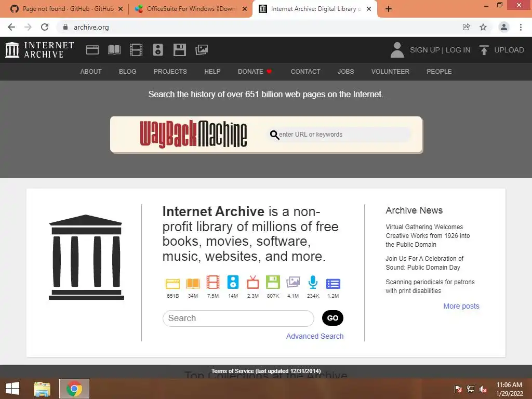Image resolution: width=532 pixels, height=399 pixels.
Task: Click the magnifier icon in Wayback search
Action: (x=274, y=135)
